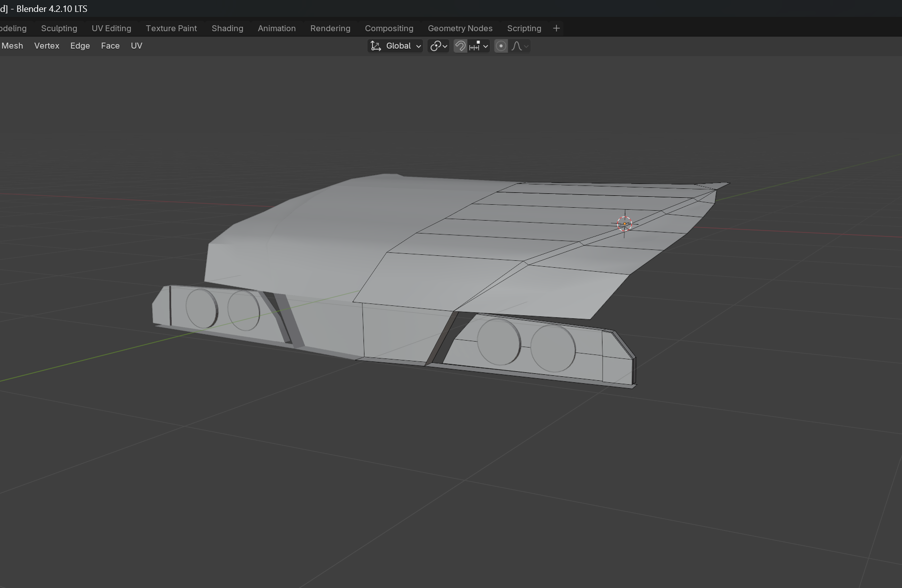Open the pivot point dropdown
This screenshot has width=902, height=588.
coord(438,46)
